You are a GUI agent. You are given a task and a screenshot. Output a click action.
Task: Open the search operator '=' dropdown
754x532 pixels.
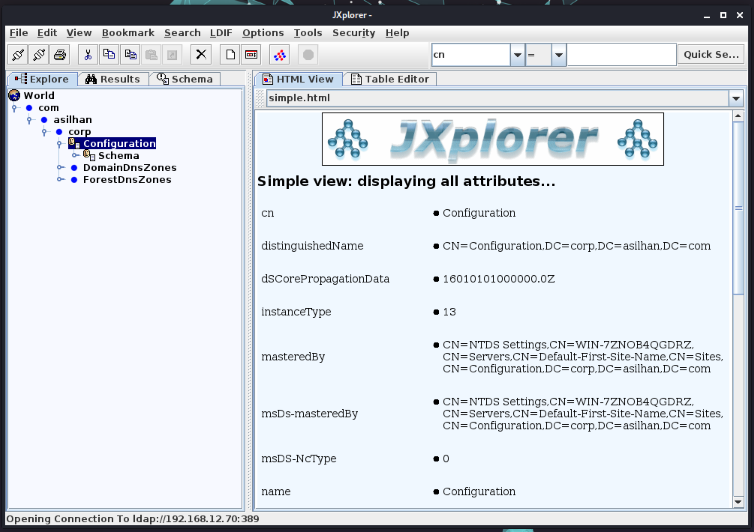coord(558,55)
